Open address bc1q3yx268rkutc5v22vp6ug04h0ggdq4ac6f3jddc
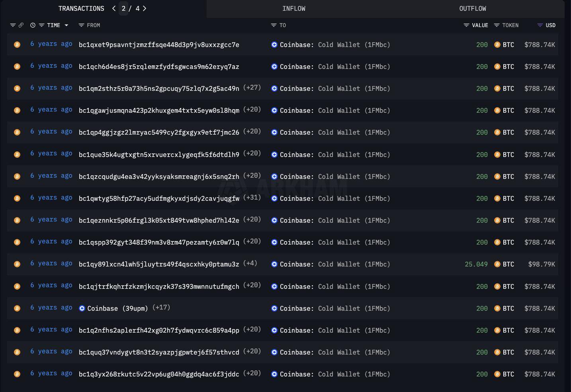The image size is (571, 392). (x=159, y=374)
